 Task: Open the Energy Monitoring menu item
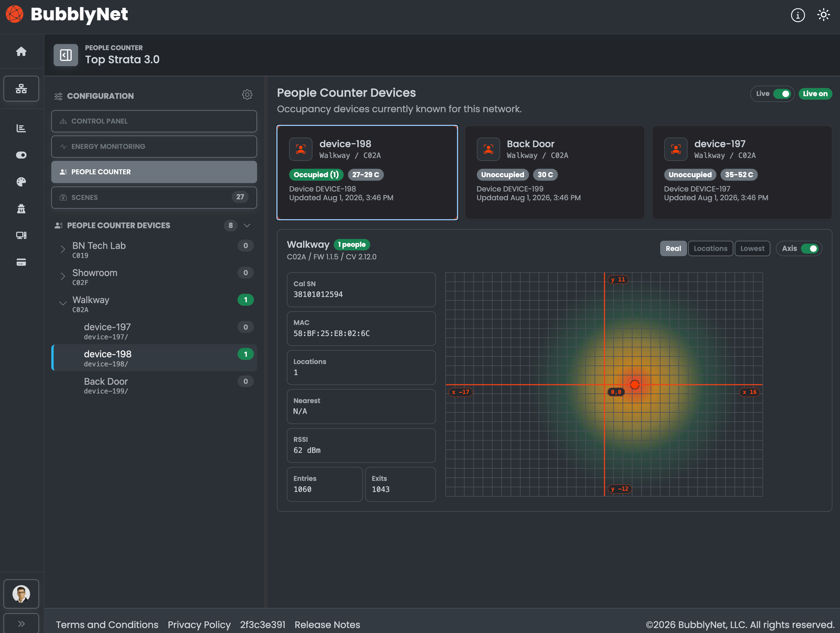[x=154, y=147]
